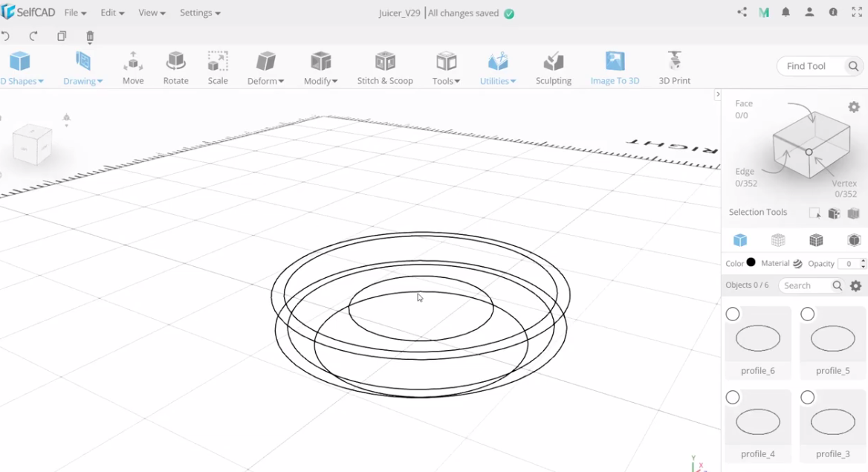
Task: Open the View menu
Action: 152,13
